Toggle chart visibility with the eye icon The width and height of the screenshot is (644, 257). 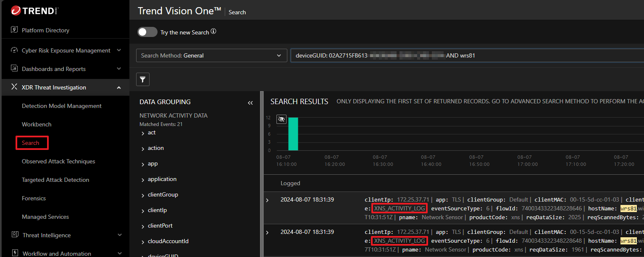281,120
